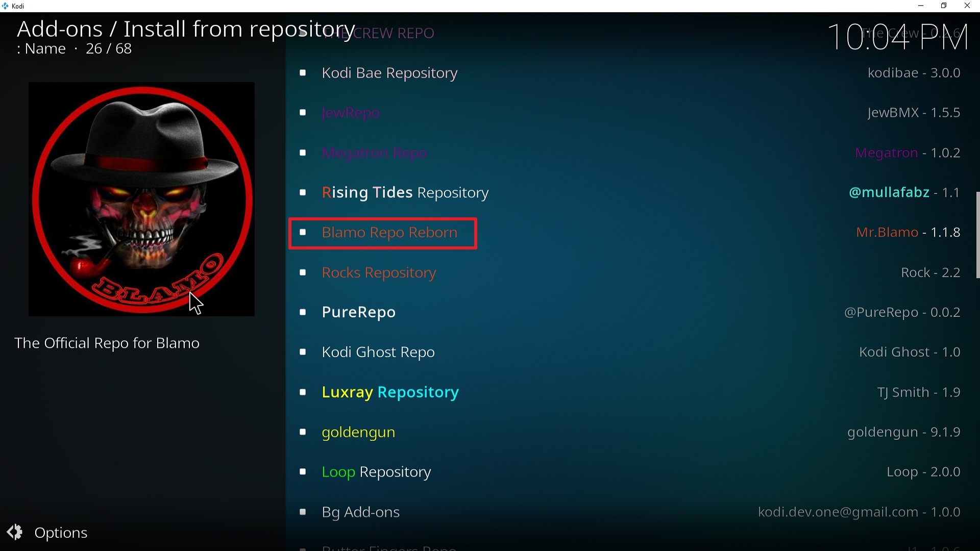
Task: Click the Loop Repository bullet icon
Action: 303,472
